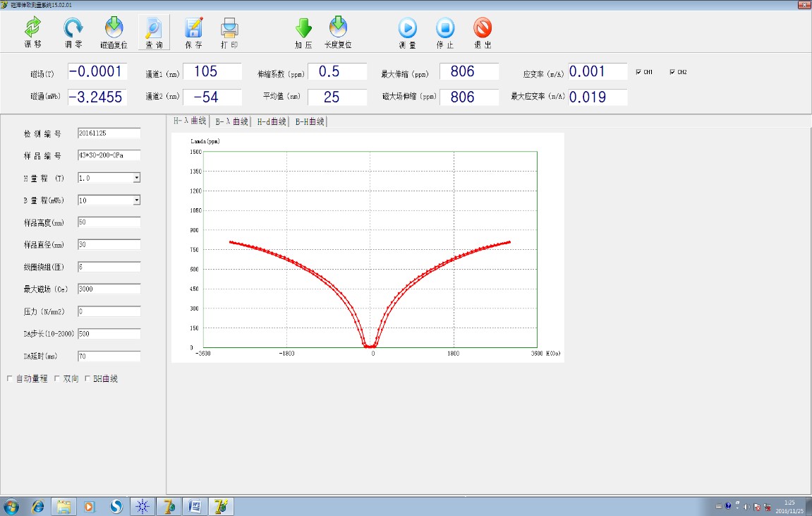
Task: Click the 加压 green arrow icon
Action: [303, 29]
